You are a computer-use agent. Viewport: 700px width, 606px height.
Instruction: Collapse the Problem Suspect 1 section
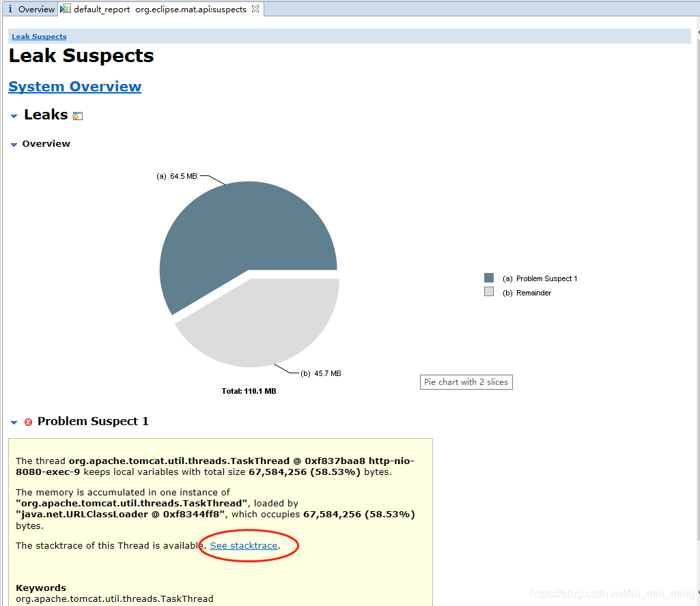click(14, 422)
